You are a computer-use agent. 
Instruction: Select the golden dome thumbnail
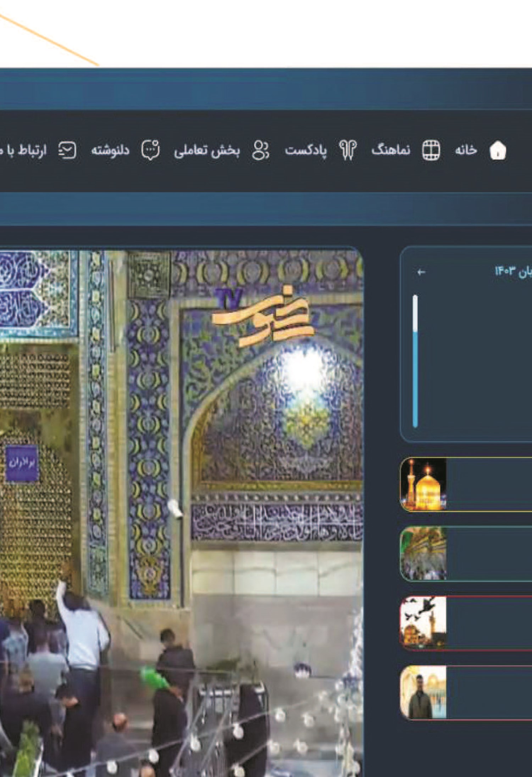point(423,484)
